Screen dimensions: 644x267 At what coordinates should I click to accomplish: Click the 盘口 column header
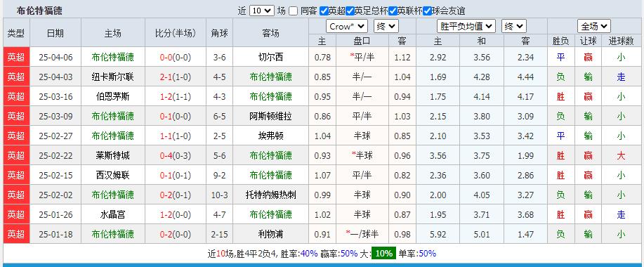(x=362, y=41)
